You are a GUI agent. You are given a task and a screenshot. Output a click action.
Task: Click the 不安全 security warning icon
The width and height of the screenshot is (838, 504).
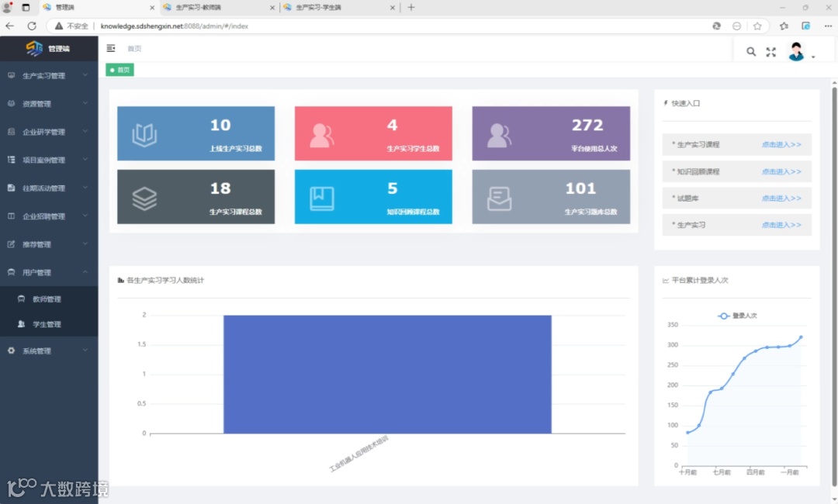click(x=59, y=26)
